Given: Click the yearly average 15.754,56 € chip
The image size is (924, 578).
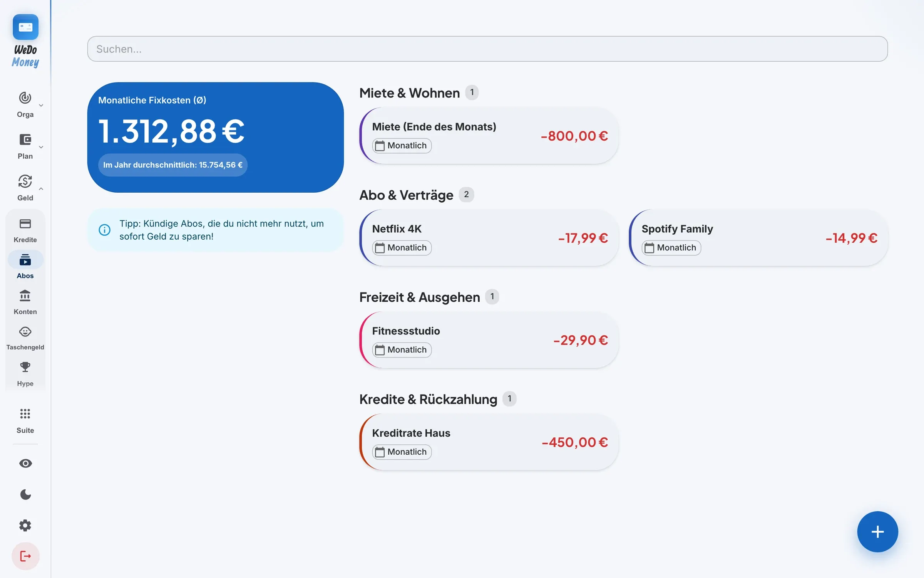Looking at the screenshot, I should [x=173, y=165].
